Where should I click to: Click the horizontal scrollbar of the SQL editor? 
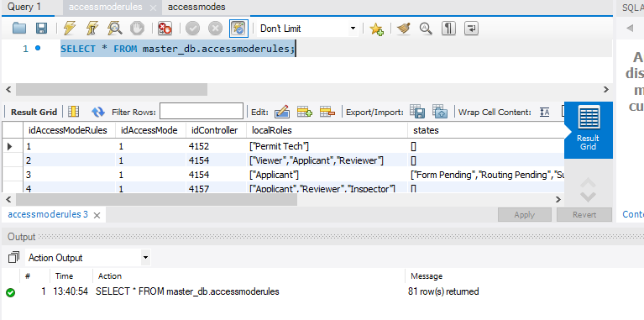point(112,89)
